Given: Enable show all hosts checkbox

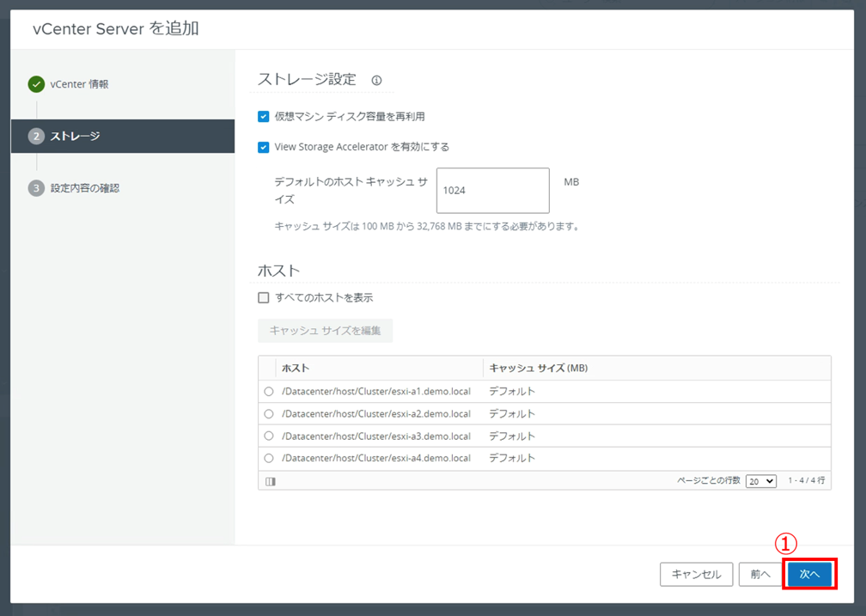Looking at the screenshot, I should (x=264, y=297).
